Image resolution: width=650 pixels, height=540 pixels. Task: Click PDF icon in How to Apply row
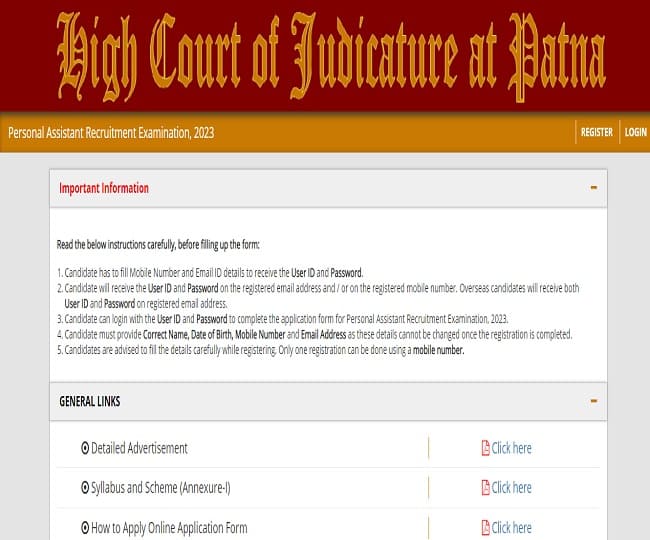point(486,527)
